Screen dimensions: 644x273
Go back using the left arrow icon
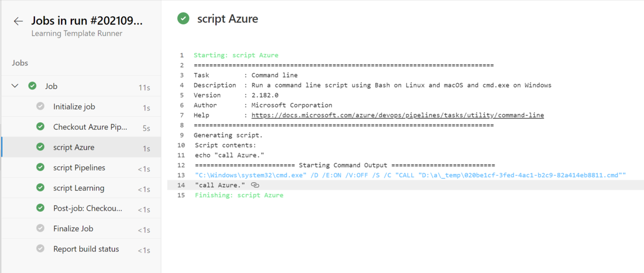point(18,21)
